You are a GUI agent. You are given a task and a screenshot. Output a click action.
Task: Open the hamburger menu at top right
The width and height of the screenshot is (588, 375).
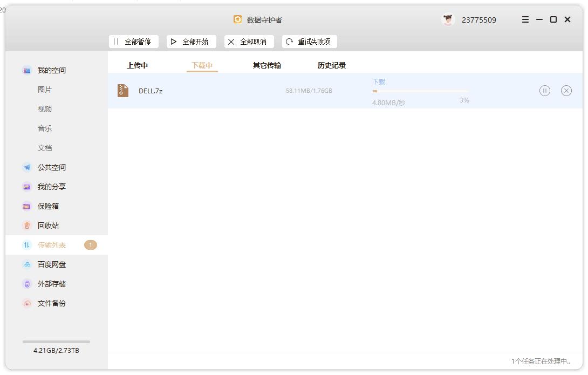[x=525, y=19]
